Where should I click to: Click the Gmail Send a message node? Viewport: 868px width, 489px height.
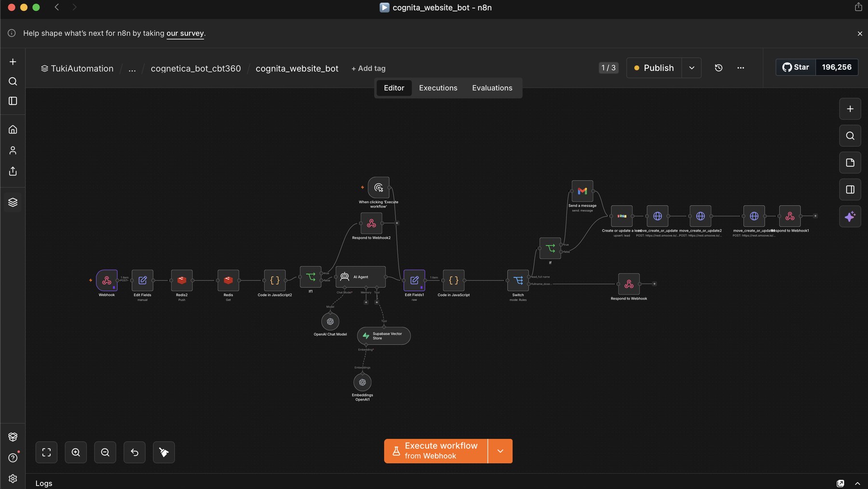pyautogui.click(x=582, y=191)
